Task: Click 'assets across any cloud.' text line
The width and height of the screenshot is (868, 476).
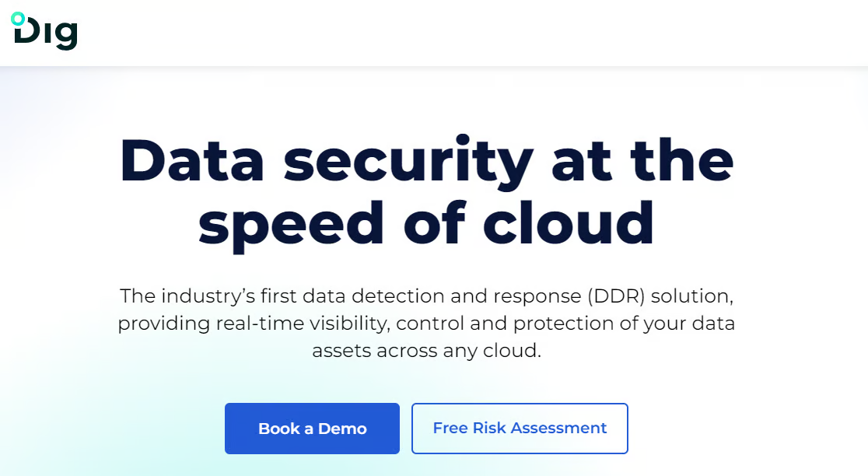Action: pyautogui.click(x=426, y=350)
